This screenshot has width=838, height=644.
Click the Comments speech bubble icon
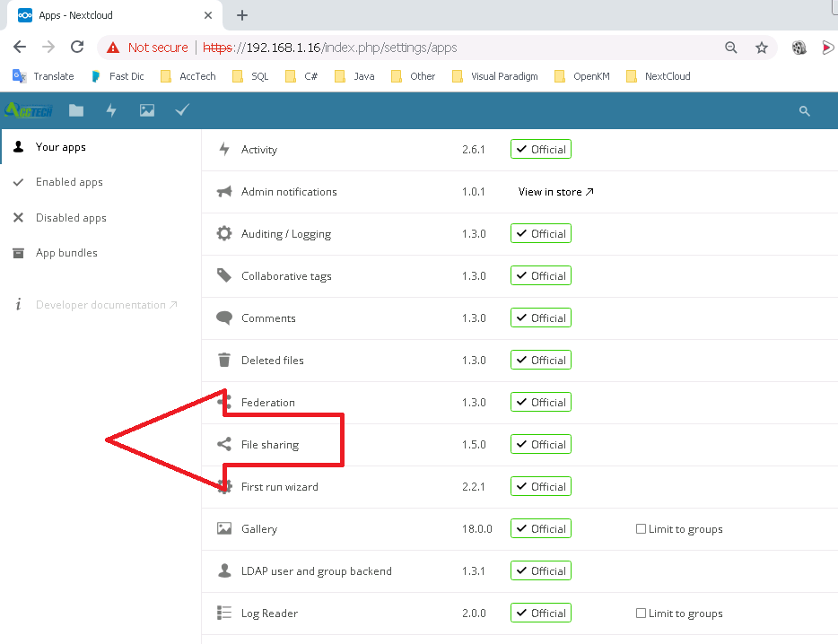click(x=224, y=318)
